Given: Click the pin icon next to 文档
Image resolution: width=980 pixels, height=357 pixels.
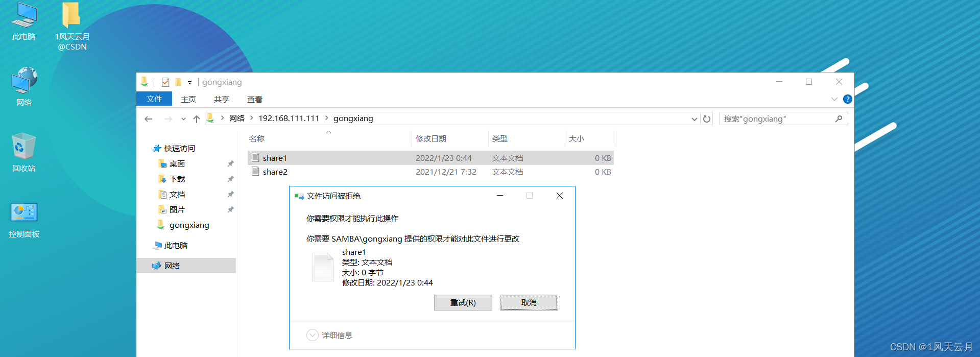Looking at the screenshot, I should [230, 195].
